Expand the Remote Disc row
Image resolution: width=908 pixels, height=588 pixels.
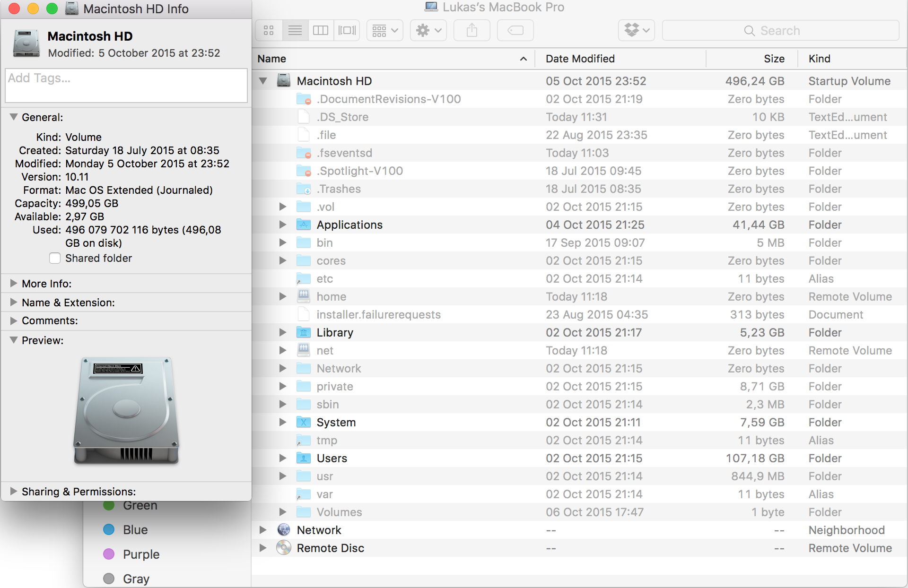[263, 548]
